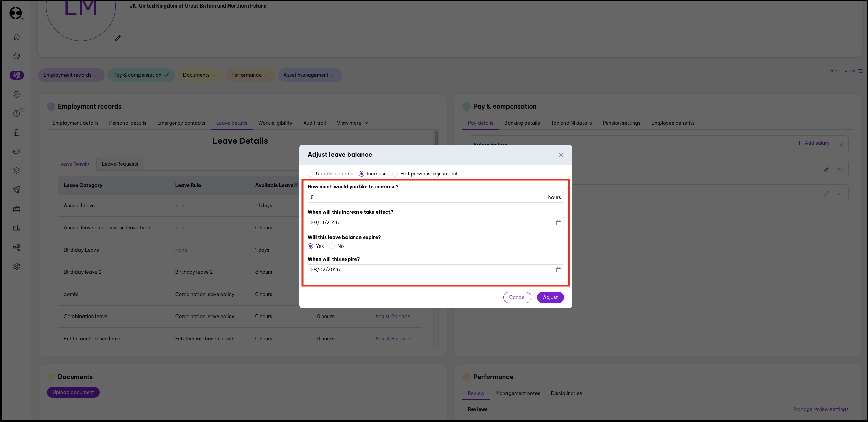Image resolution: width=868 pixels, height=422 pixels.
Task: Close the Adjust leave balance dialog
Action: pyautogui.click(x=561, y=155)
